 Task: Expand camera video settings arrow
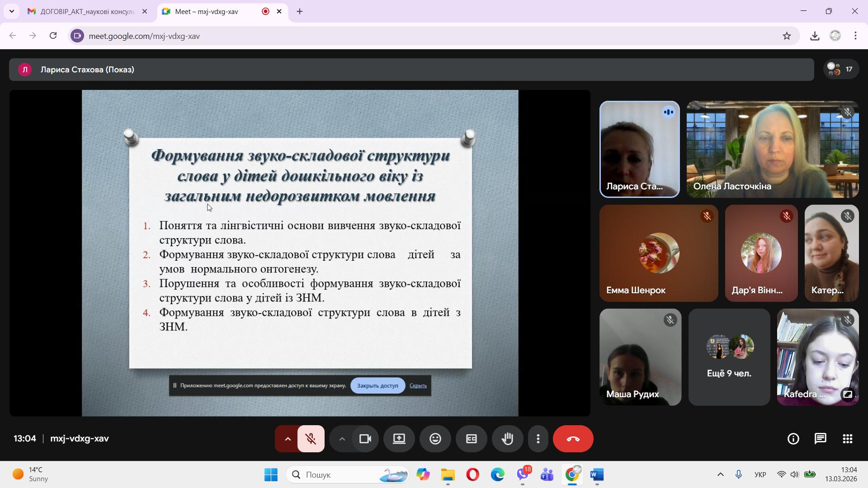point(342,439)
